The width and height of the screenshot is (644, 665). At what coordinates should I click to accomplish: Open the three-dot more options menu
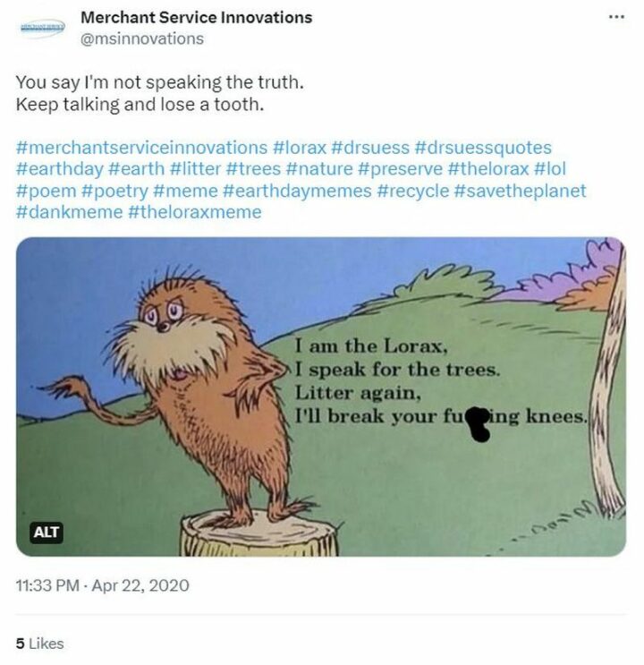(616, 17)
